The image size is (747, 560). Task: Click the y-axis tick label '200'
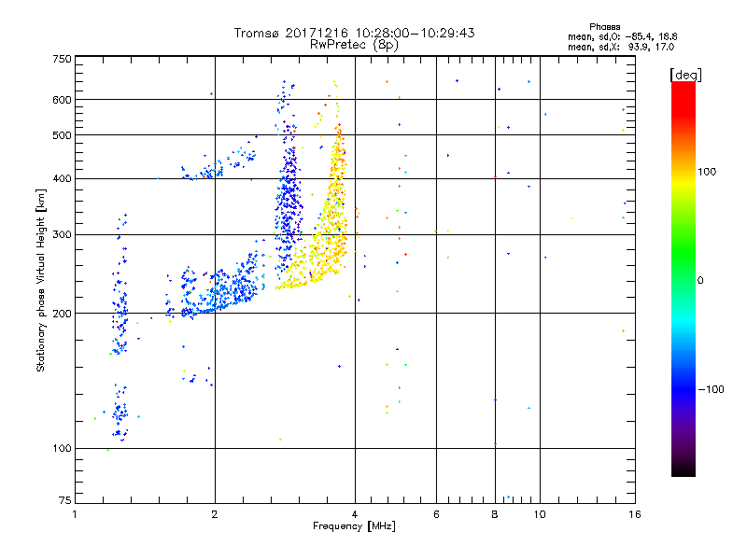tap(62, 314)
